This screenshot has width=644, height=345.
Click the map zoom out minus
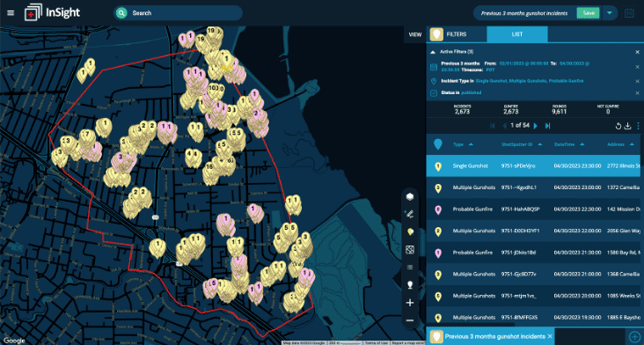(x=409, y=320)
